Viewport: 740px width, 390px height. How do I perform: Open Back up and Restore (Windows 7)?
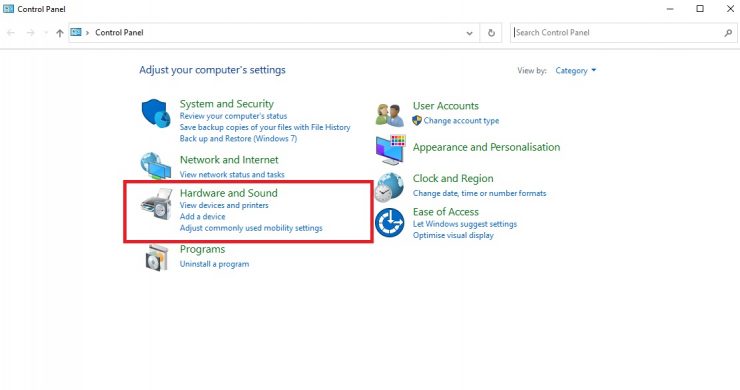coord(238,138)
